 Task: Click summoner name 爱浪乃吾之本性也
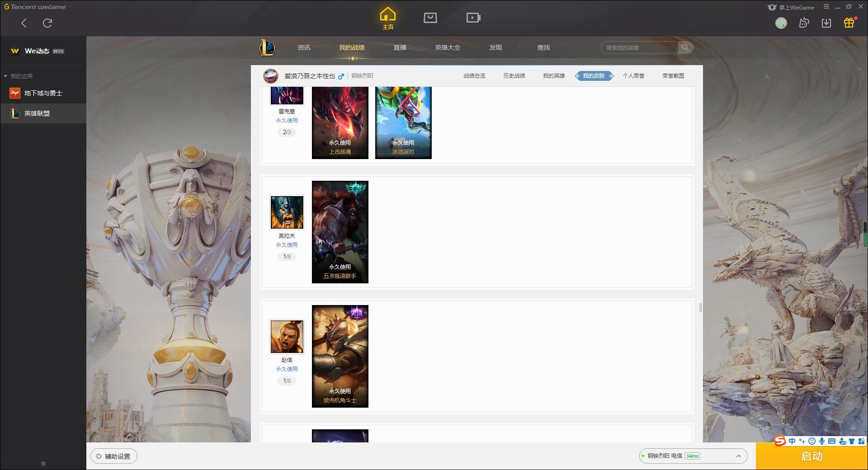coord(310,76)
